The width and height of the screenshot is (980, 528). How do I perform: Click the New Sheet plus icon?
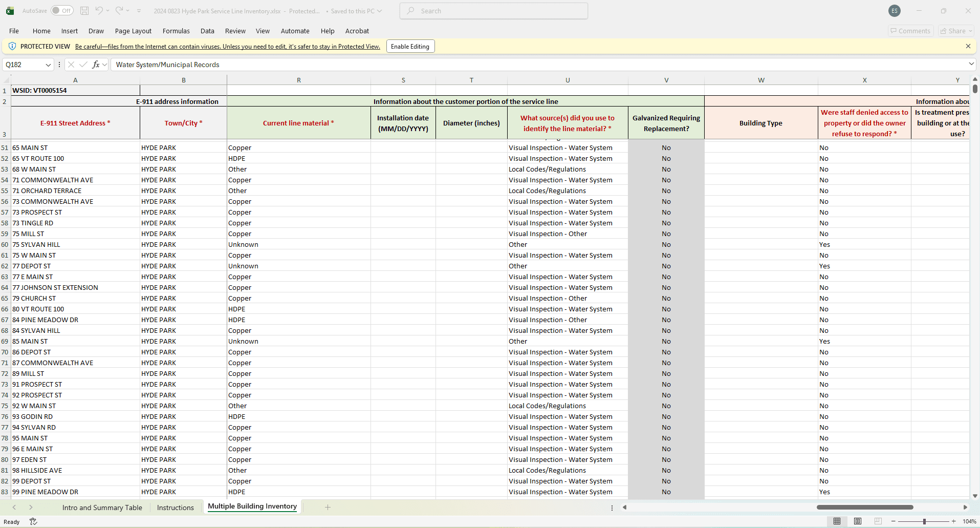click(328, 507)
